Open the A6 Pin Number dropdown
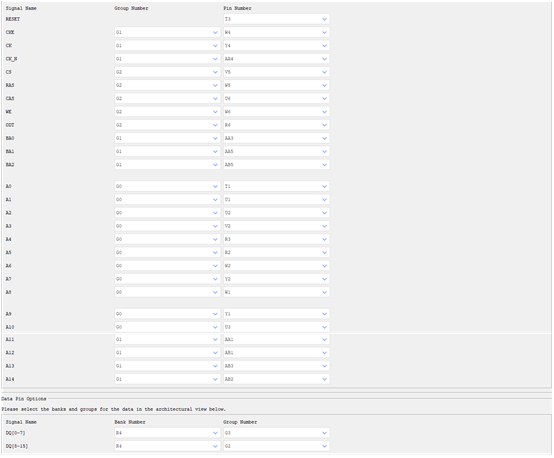Image resolution: width=554 pixels, height=458 pixels. pyautogui.click(x=276, y=266)
